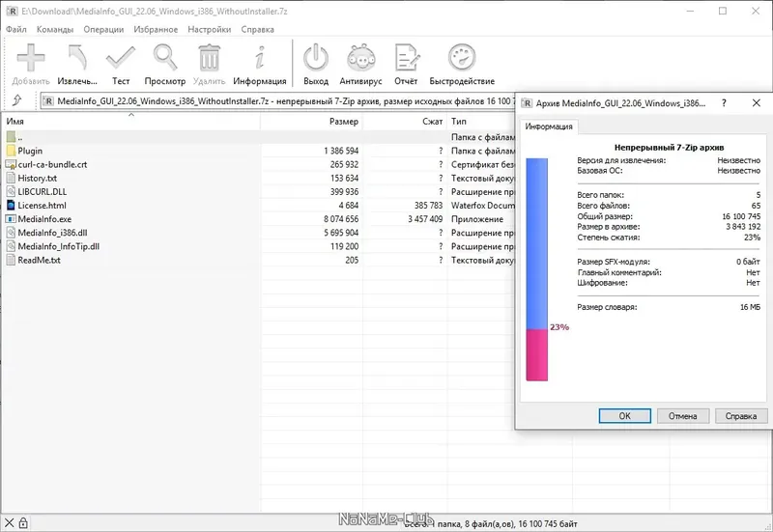Open the Файл menu
Screen dimensions: 773x532
[x=16, y=30]
